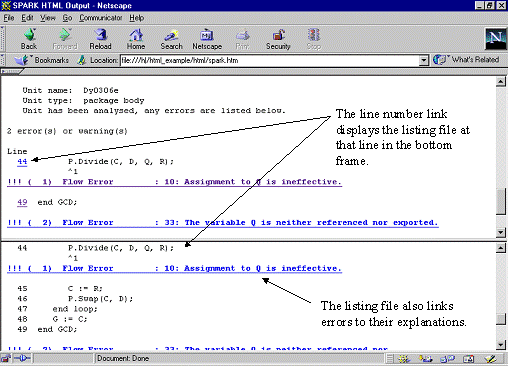Click the 'Unit type: package body' text
The height and width of the screenshot is (366, 508).
click(83, 101)
